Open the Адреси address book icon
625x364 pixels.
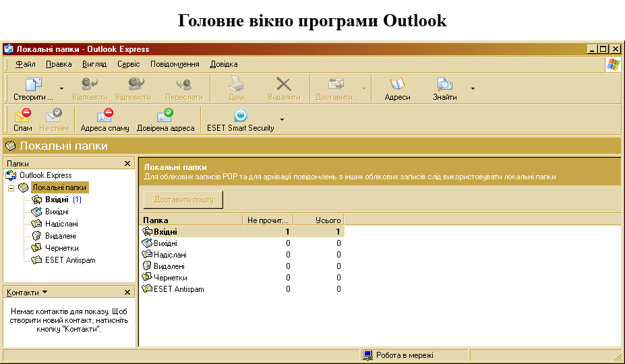(x=397, y=84)
